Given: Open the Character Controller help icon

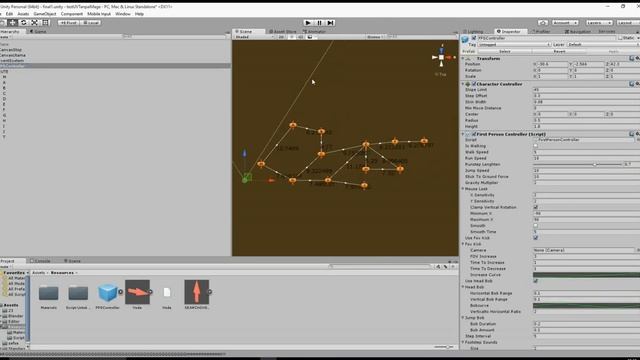Looking at the screenshot, I should pyautogui.click(x=631, y=84).
